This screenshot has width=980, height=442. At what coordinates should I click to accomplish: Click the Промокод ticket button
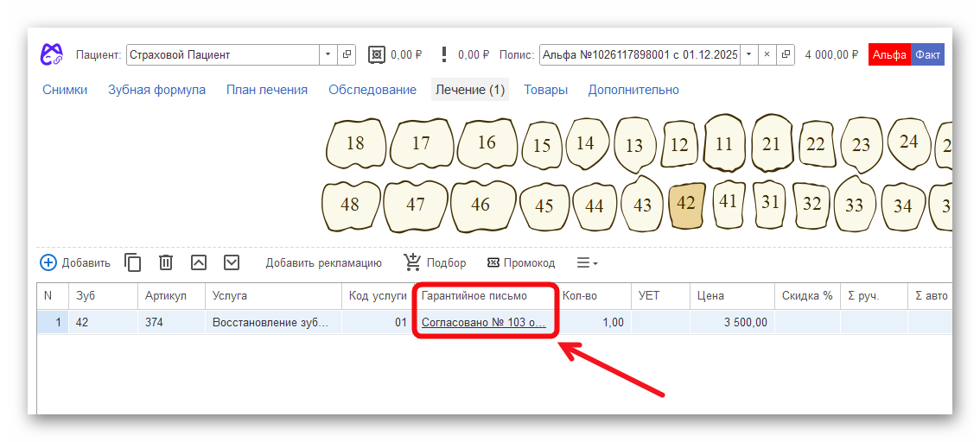[520, 262]
